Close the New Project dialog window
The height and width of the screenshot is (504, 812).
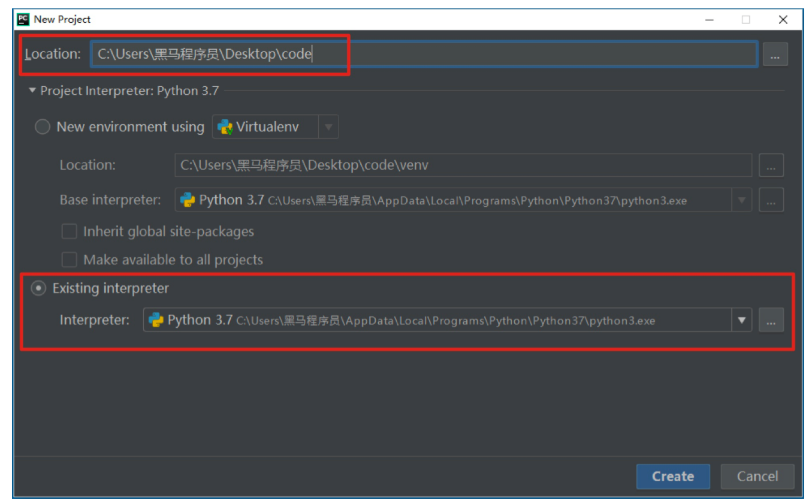783,19
